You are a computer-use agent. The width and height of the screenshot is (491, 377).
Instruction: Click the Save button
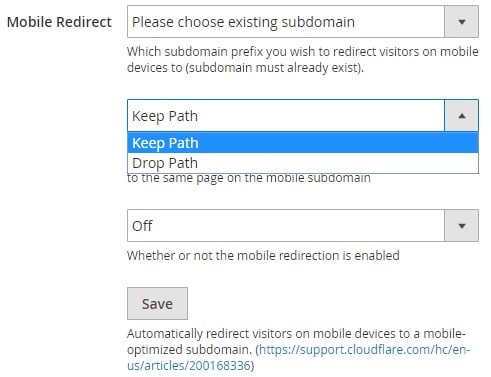157,304
